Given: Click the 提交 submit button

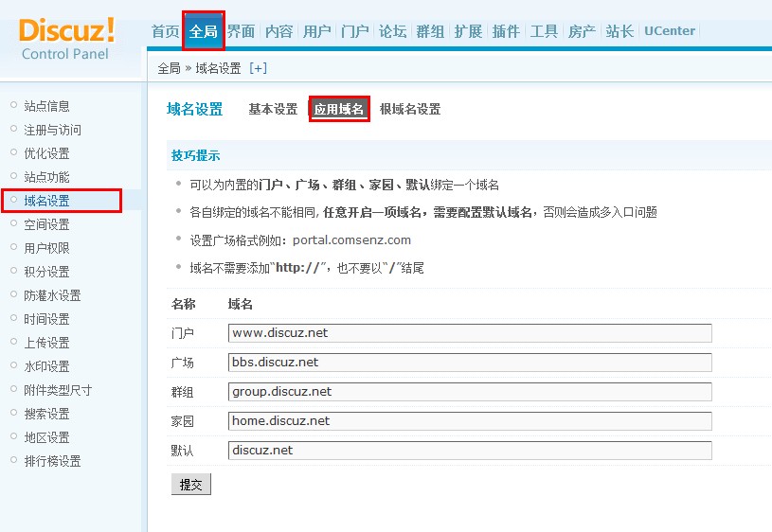Looking at the screenshot, I should pyautogui.click(x=191, y=485).
